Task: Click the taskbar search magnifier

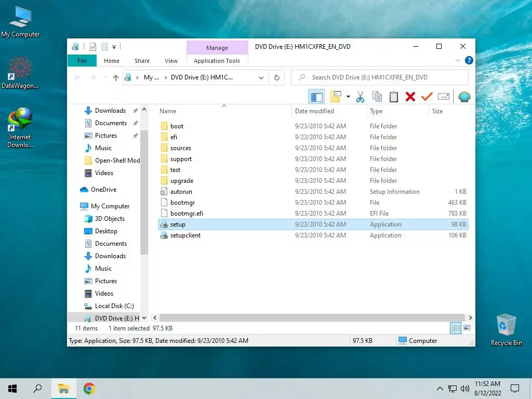Action: [37, 389]
